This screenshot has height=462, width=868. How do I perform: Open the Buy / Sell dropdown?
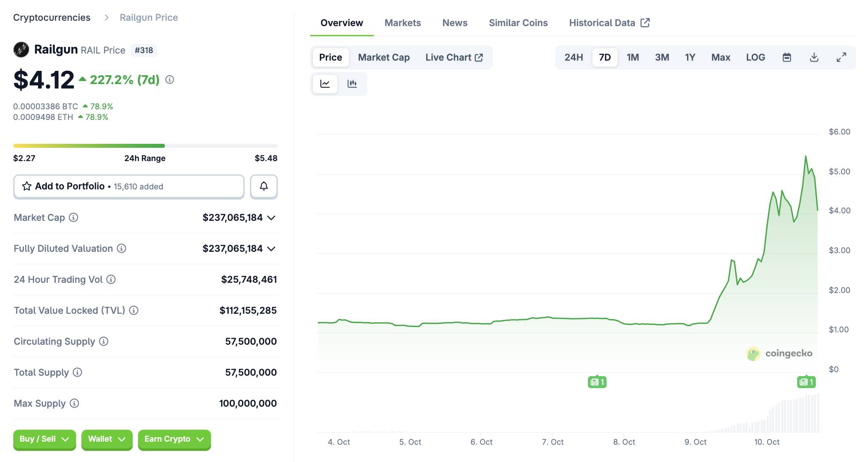[x=44, y=439]
